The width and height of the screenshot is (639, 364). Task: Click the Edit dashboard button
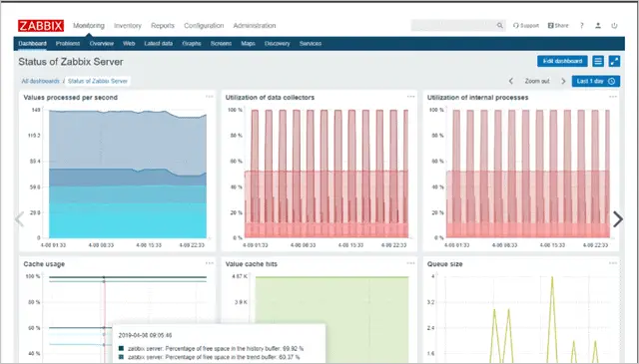point(562,61)
